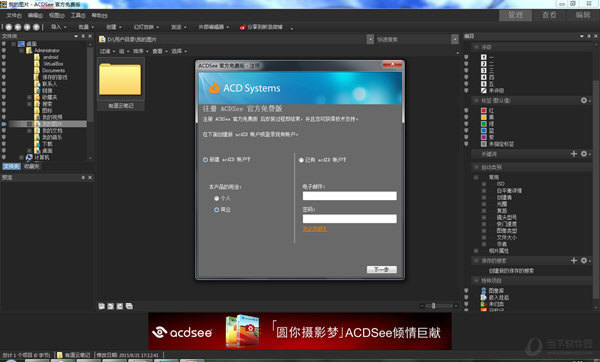Collapse the 常用 (Commonly used) category group
600x362 pixels.
point(476,178)
